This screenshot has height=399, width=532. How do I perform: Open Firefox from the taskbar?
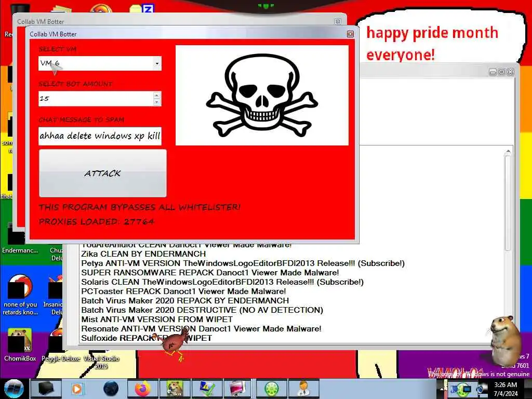coord(142,389)
